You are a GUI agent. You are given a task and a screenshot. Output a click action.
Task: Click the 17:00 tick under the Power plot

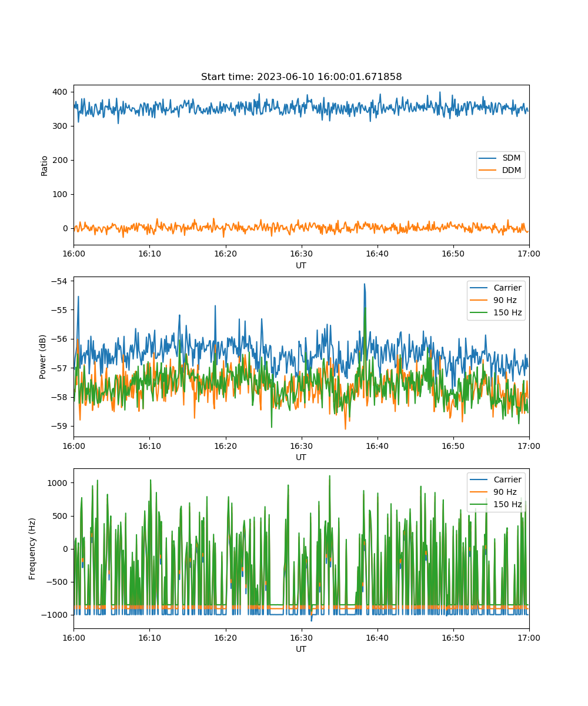[x=529, y=445]
